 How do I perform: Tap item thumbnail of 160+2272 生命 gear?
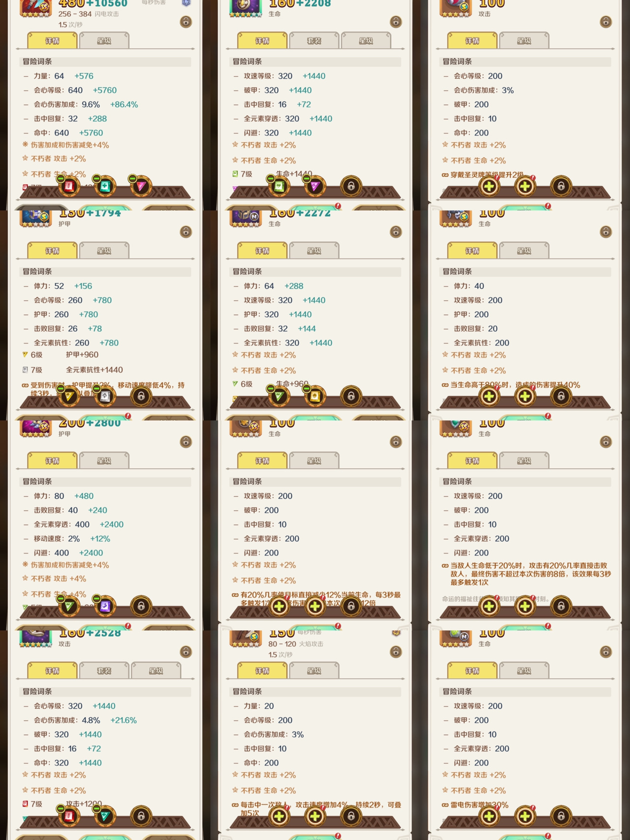(246, 219)
